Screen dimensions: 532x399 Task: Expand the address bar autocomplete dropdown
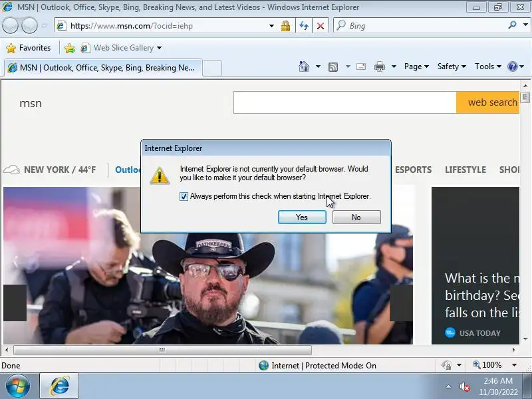(271, 26)
